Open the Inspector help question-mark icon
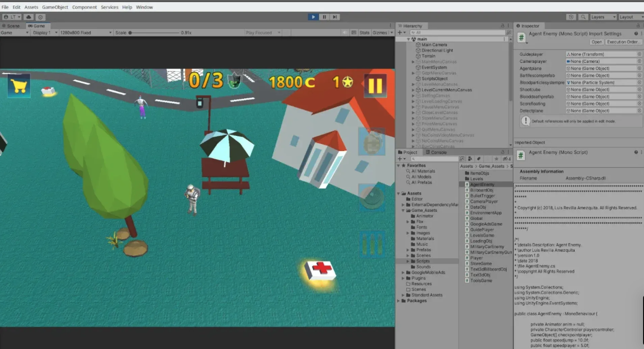Screen dimensions: 644x349 636,34
